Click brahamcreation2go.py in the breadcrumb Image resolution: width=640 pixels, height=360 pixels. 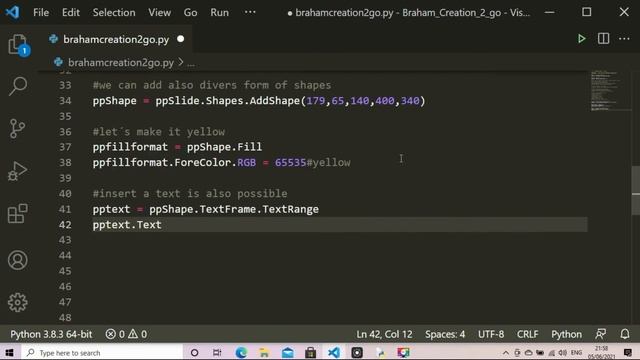click(121, 62)
